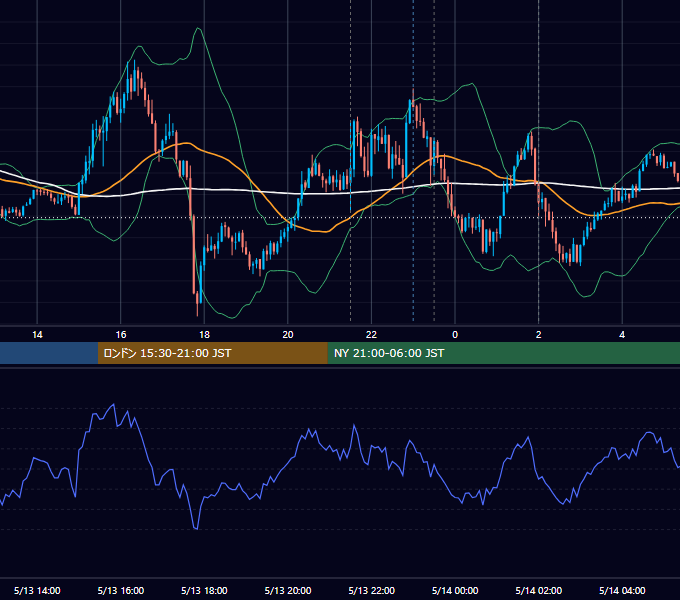Click the 5/14 04:00 date label
This screenshot has height=600, width=680.
pos(622,590)
